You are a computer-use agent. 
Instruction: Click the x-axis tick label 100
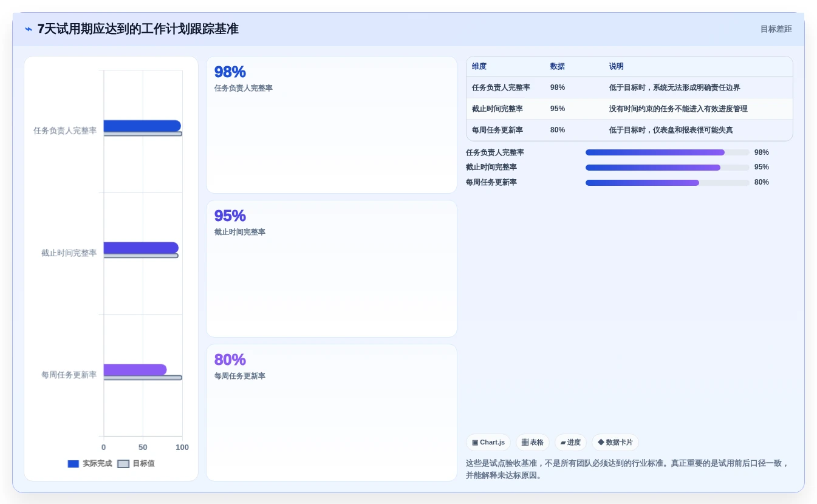[182, 448]
